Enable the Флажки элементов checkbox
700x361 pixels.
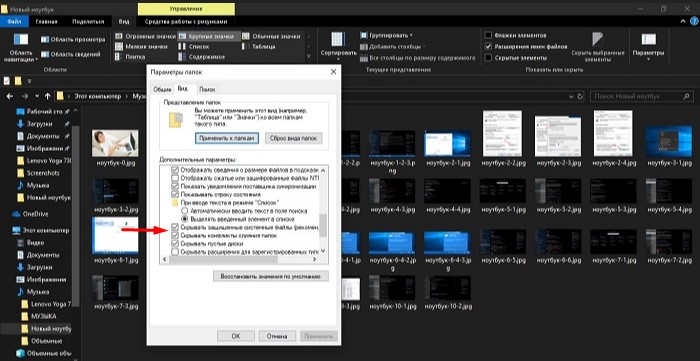coord(488,35)
